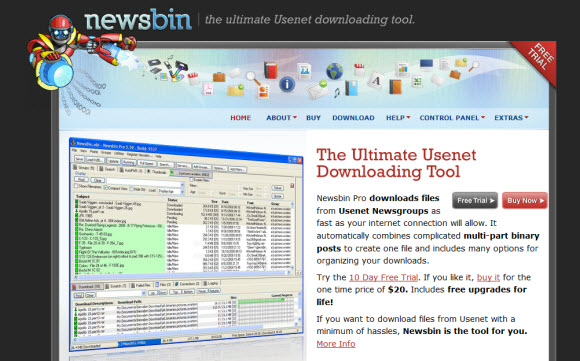The width and height of the screenshot is (580, 361).
Task: Click the magnifying glass icon in banner
Action: pos(253,78)
